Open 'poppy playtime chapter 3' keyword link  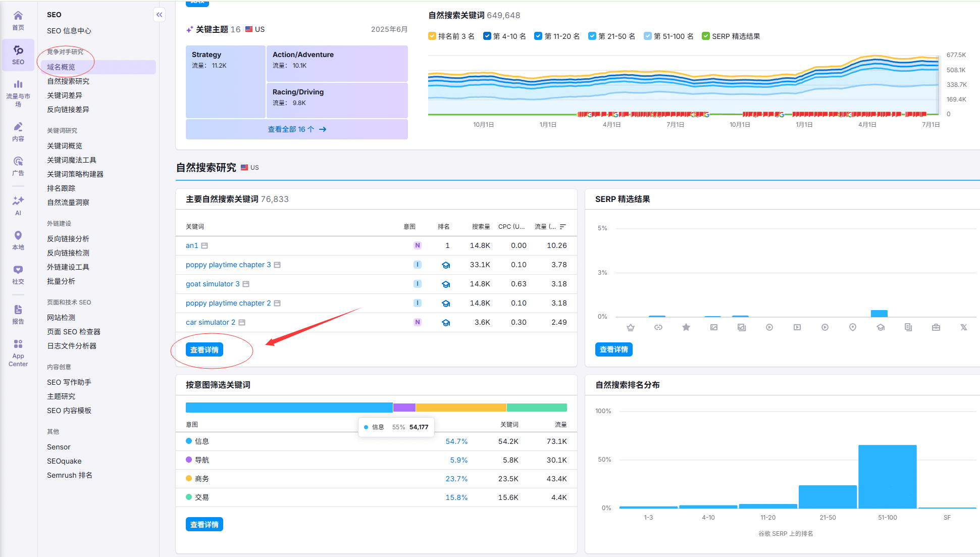pos(228,265)
